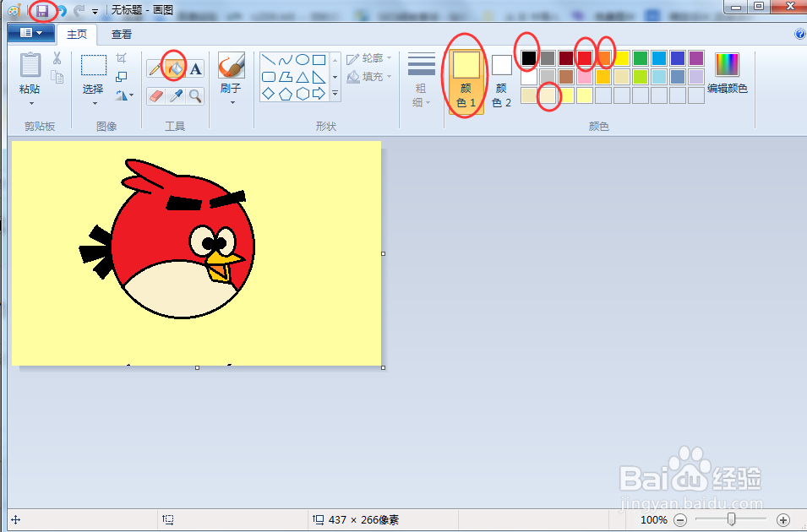Click the Undo arrow in quick access toolbar

pyautogui.click(x=62, y=11)
